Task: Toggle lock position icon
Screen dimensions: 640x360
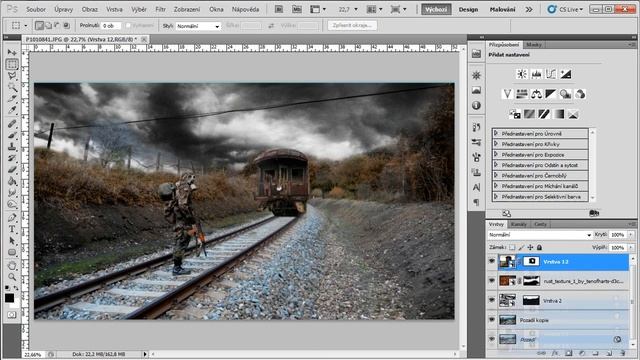Action: (530, 247)
